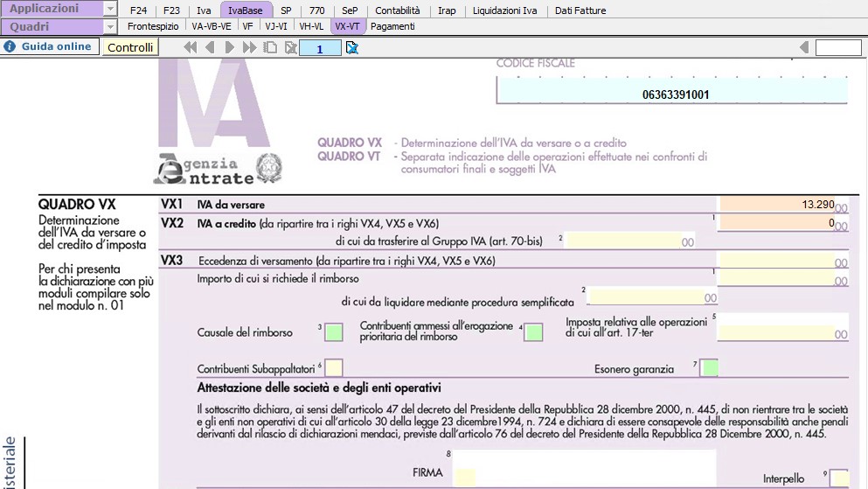868x489 pixels.
Task: Click left arrow beside top-right field
Action: (x=804, y=47)
